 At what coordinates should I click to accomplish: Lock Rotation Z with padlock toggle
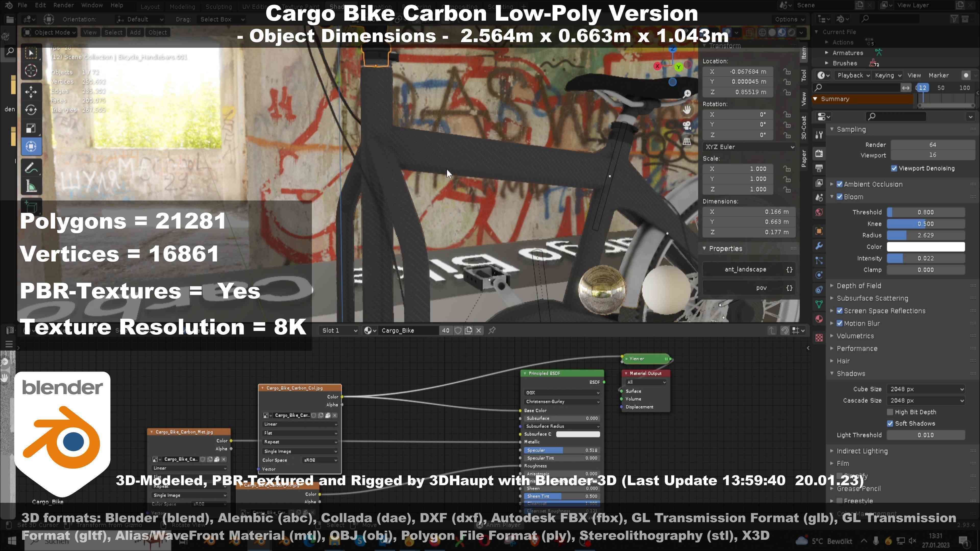[x=787, y=135]
